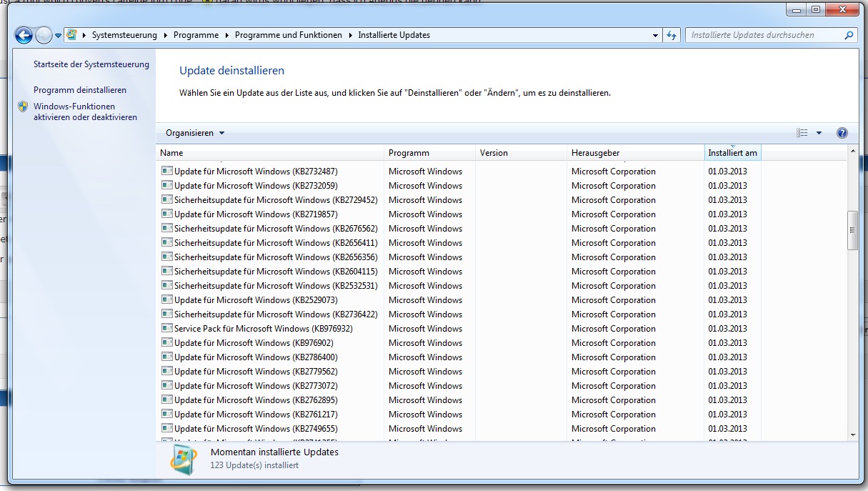Click update icon of KB2749655 row
The width and height of the screenshot is (868, 491).
coord(167,428)
